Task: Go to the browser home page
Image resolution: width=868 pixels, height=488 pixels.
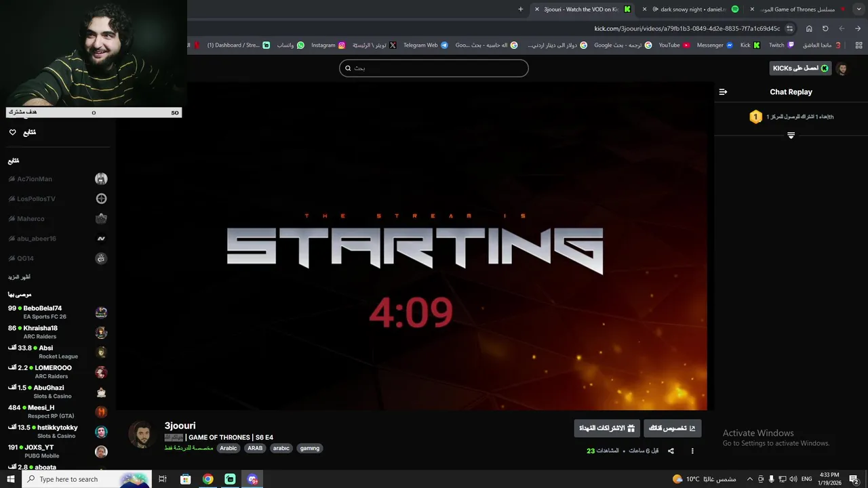Action: click(809, 28)
